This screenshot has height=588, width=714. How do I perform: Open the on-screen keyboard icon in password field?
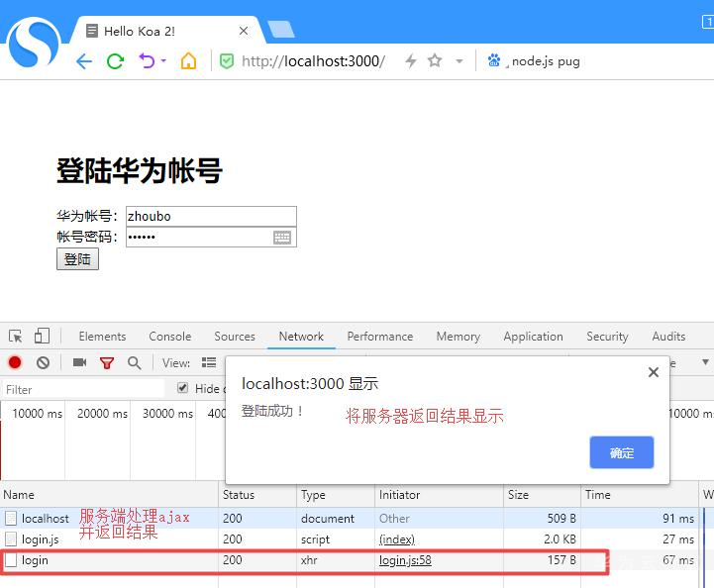(x=282, y=238)
